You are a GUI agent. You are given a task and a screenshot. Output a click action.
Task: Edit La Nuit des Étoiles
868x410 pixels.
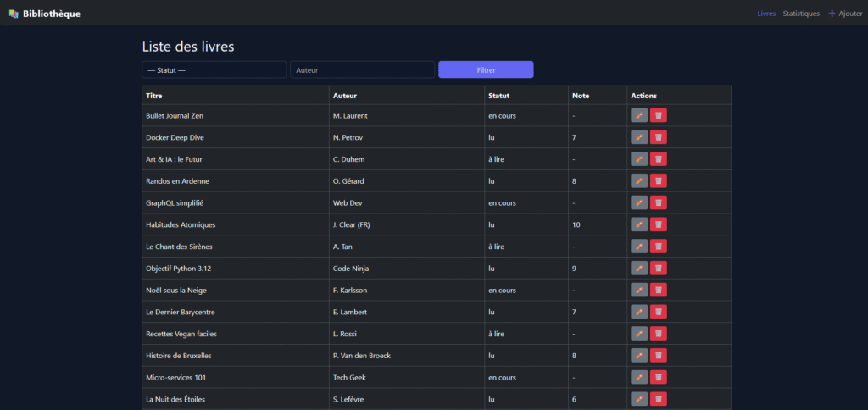pyautogui.click(x=639, y=399)
